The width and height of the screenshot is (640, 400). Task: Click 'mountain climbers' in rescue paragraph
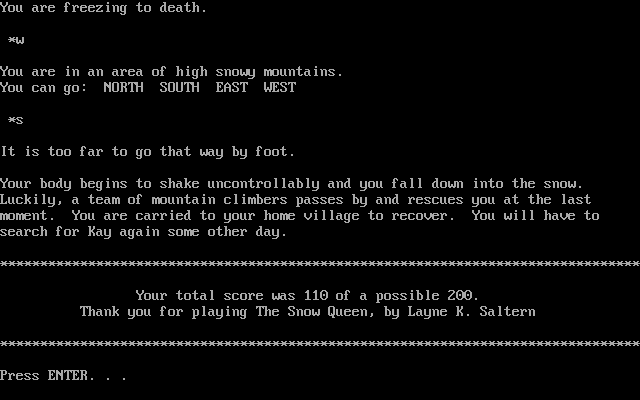220,200
